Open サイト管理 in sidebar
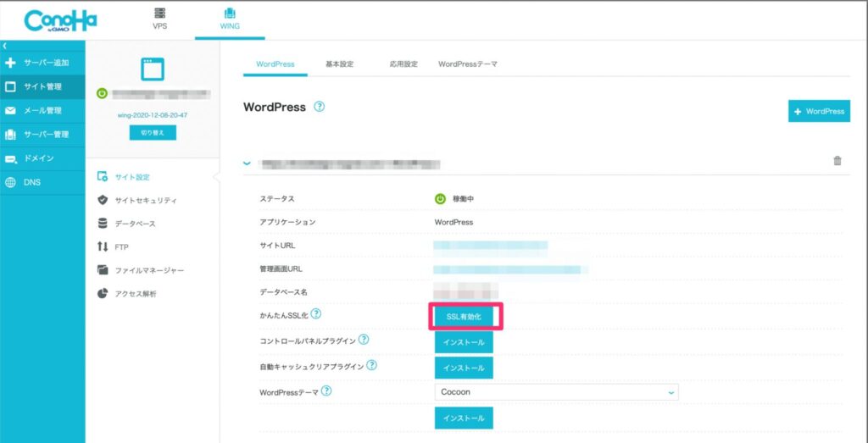 [42, 87]
